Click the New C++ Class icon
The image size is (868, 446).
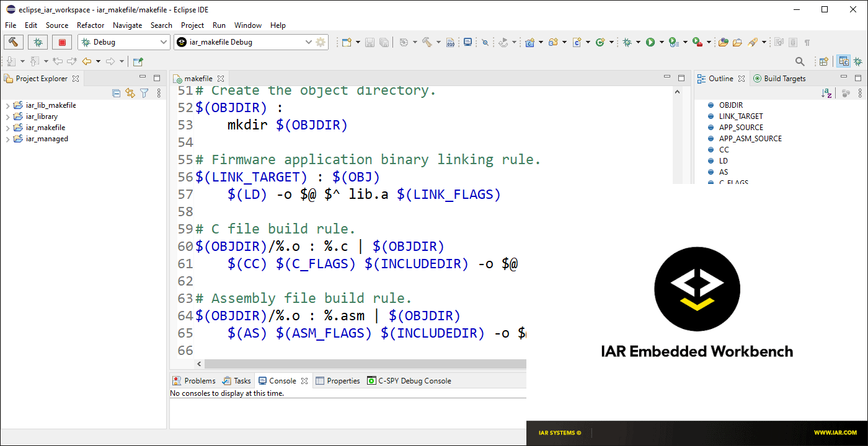[600, 42]
